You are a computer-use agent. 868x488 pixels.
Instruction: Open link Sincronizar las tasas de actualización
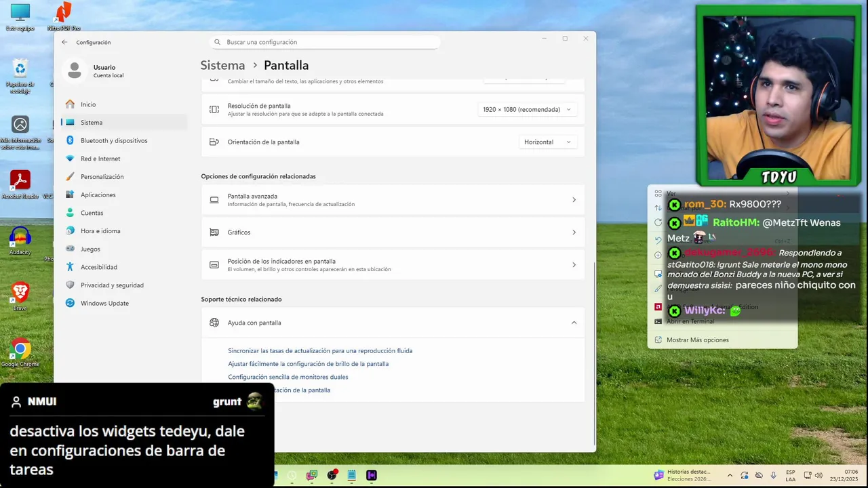[x=320, y=351]
